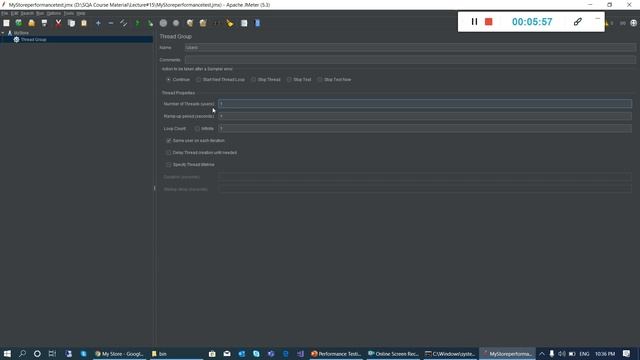Open the Edit menu
This screenshot has width=640, height=360.
[x=14, y=13]
